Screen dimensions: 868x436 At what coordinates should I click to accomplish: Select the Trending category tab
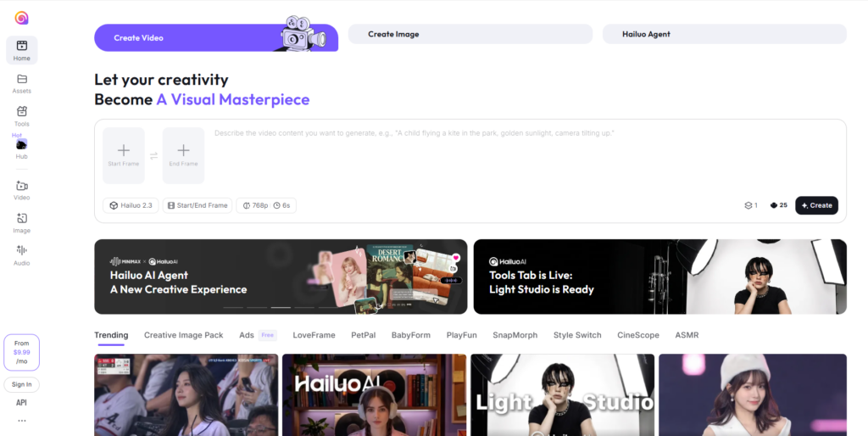[111, 335]
